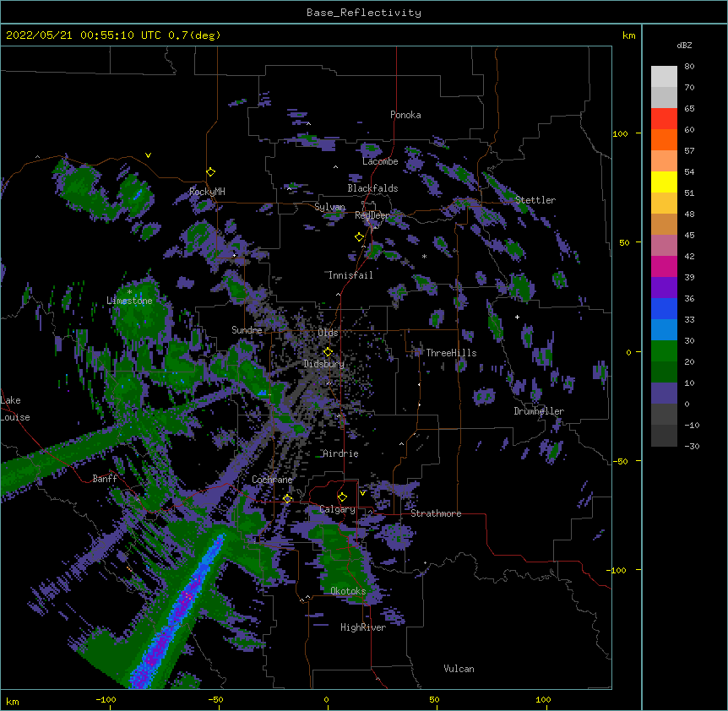
Task: Click the Banff label
Action: (x=105, y=479)
